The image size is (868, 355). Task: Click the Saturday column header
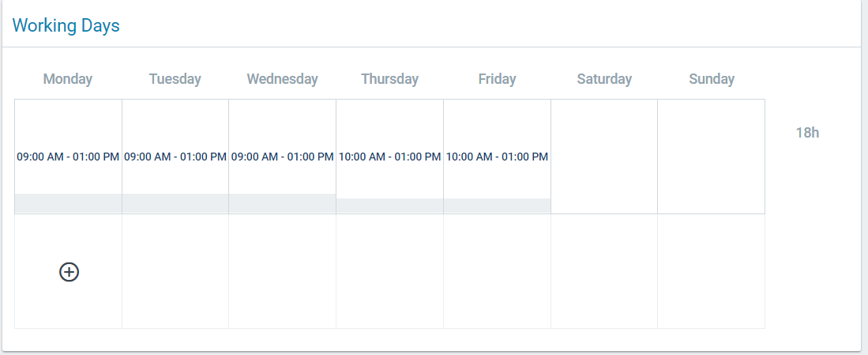604,79
